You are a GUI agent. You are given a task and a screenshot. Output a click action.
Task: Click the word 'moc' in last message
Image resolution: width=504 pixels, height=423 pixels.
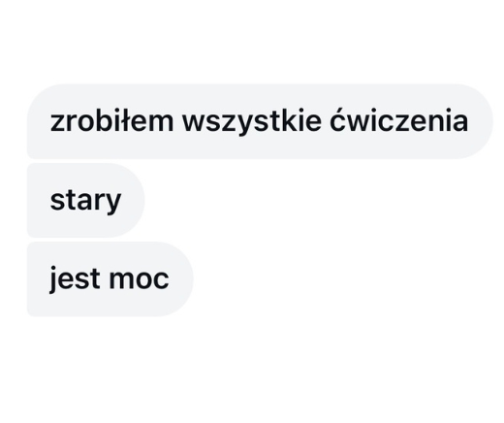click(139, 280)
